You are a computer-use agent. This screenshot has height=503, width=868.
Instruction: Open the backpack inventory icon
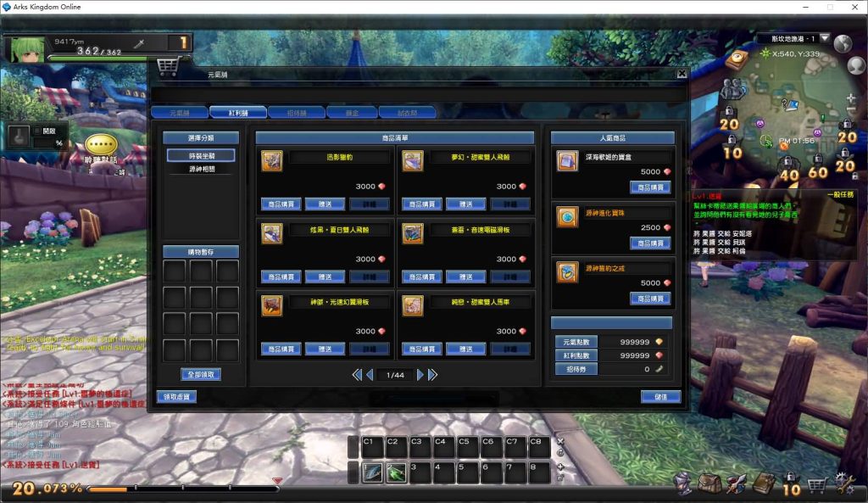(x=709, y=483)
